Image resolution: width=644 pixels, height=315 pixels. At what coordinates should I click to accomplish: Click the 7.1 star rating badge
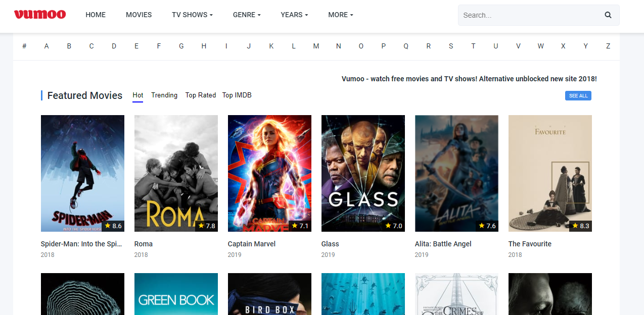300,226
